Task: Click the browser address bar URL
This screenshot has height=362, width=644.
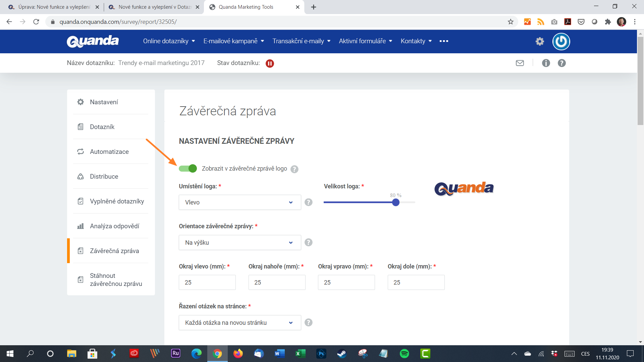Action: 118,22
